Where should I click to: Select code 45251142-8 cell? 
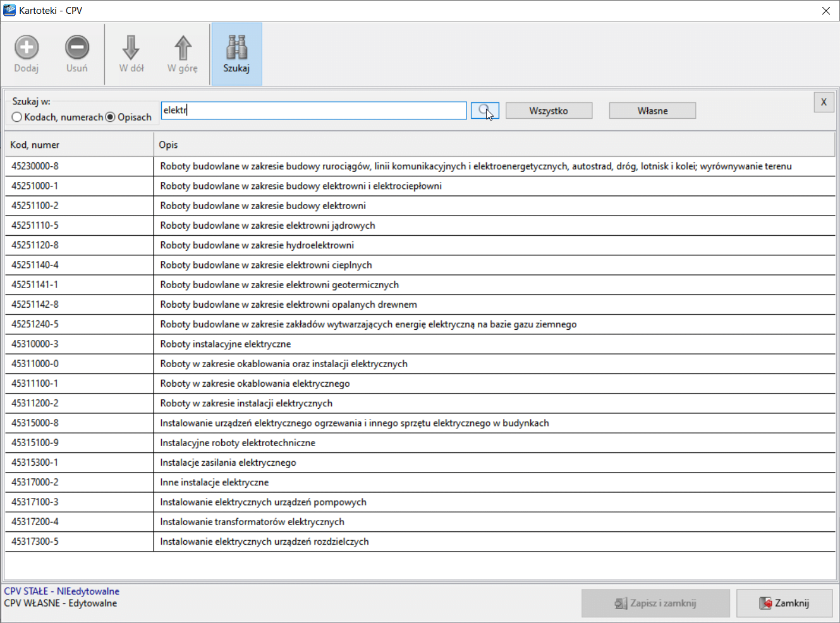tap(79, 305)
